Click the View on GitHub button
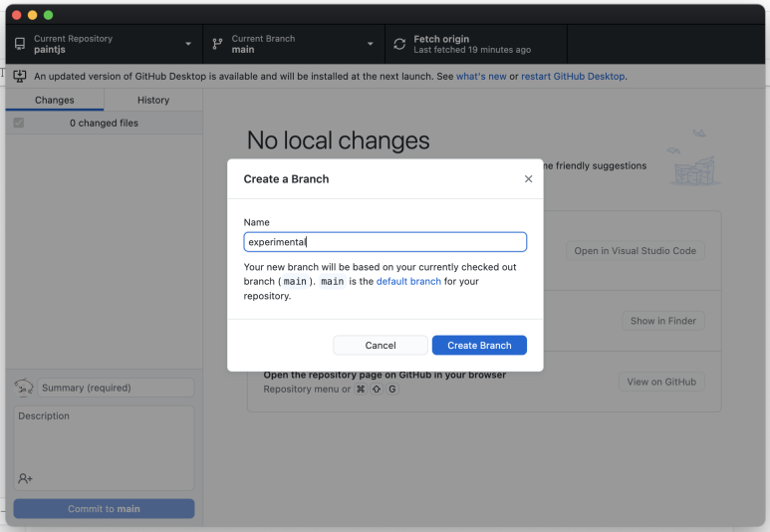Viewport: 770px width, 532px height. [661, 382]
